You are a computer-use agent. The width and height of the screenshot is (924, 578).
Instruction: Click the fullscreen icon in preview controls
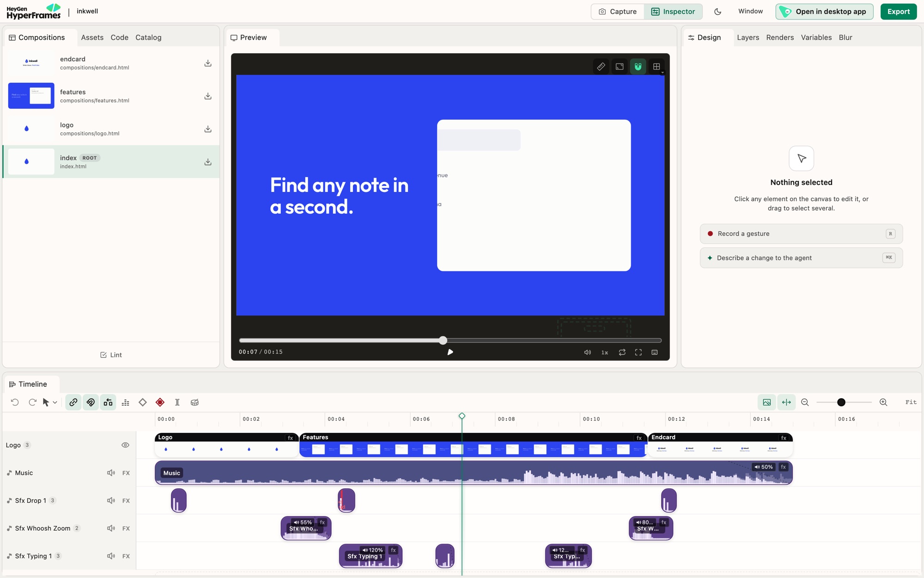pos(638,352)
